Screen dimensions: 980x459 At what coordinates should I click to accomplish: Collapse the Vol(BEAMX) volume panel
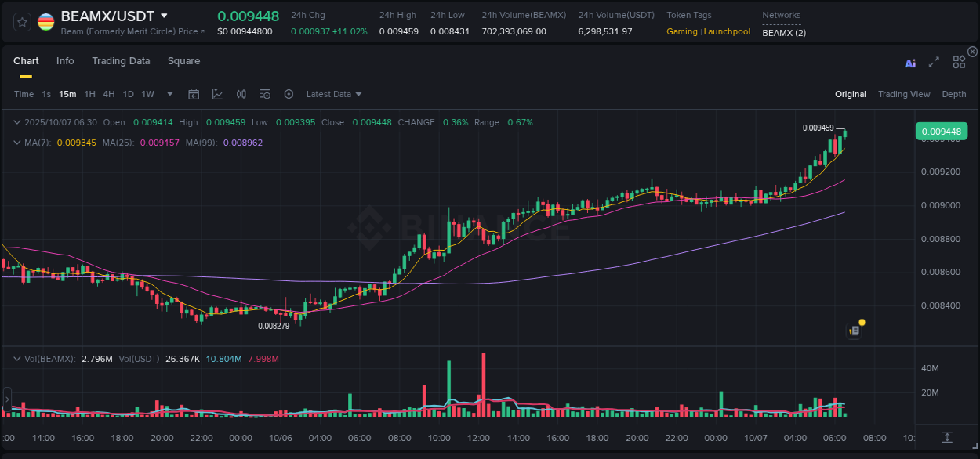pos(17,358)
